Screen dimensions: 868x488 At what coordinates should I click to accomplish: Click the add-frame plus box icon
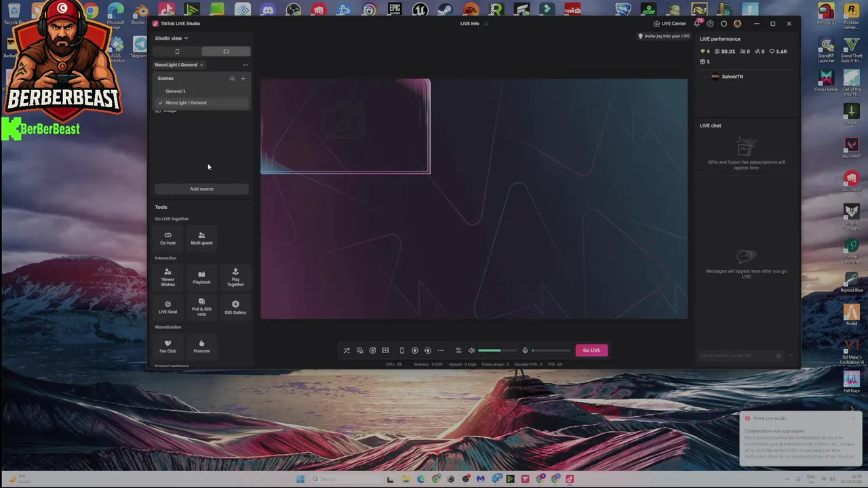385,350
